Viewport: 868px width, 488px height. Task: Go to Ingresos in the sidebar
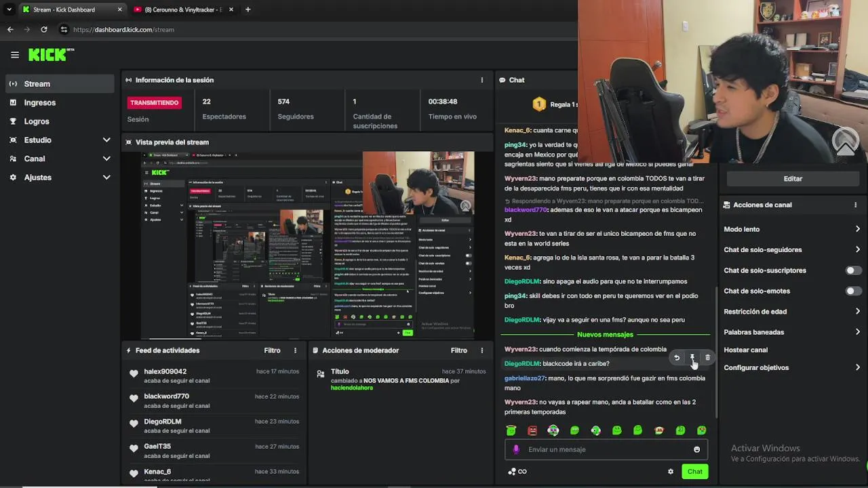[60, 102]
